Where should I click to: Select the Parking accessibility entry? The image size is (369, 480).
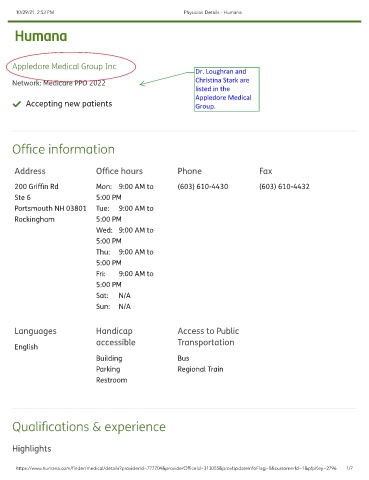pyautogui.click(x=108, y=369)
